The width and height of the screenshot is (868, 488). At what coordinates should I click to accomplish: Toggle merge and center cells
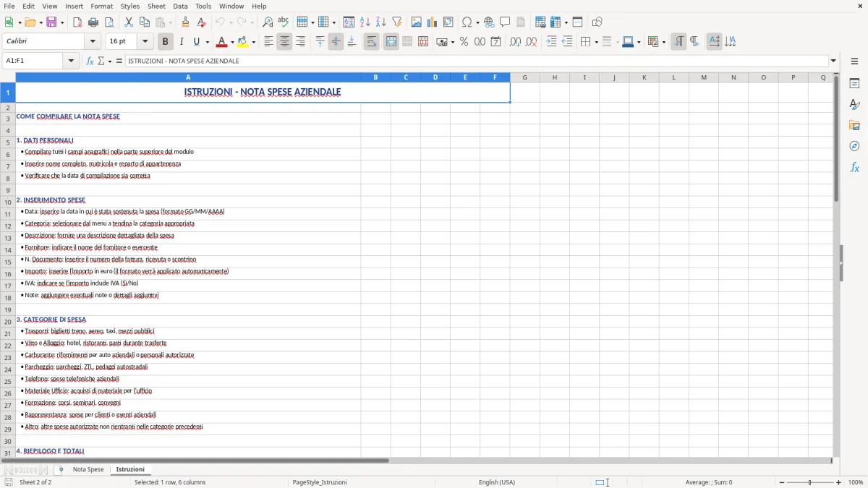pyautogui.click(x=391, y=41)
